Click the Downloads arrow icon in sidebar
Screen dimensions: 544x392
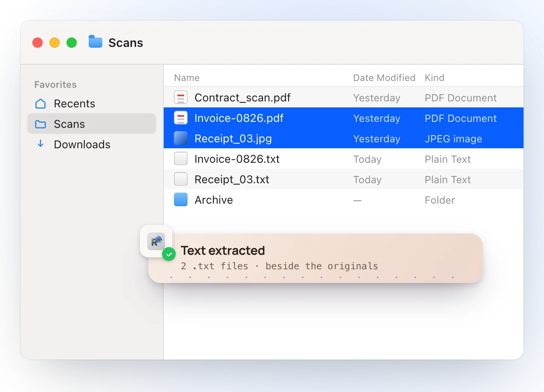pyautogui.click(x=41, y=144)
